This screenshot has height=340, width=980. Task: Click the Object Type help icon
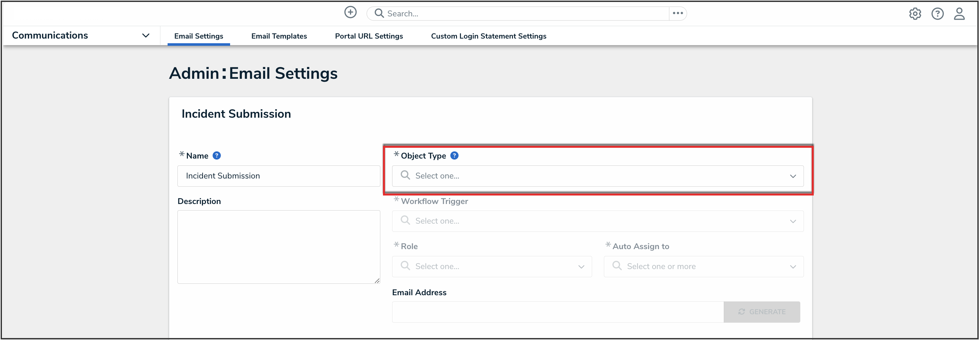point(454,156)
